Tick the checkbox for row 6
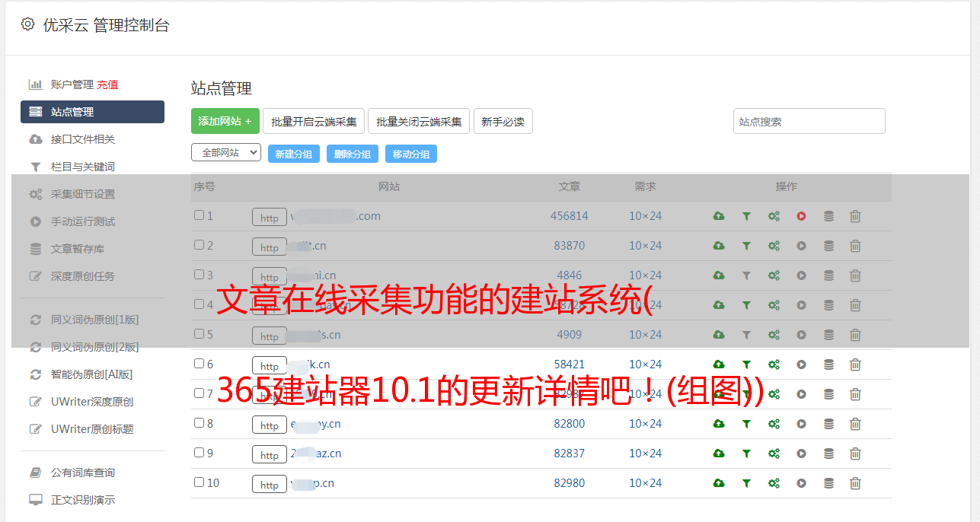 pos(199,364)
